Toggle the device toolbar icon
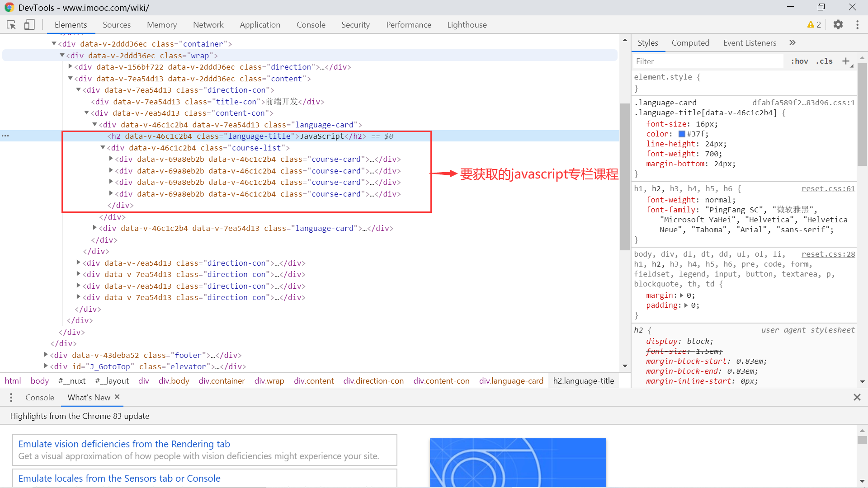The image size is (868, 488). point(29,25)
